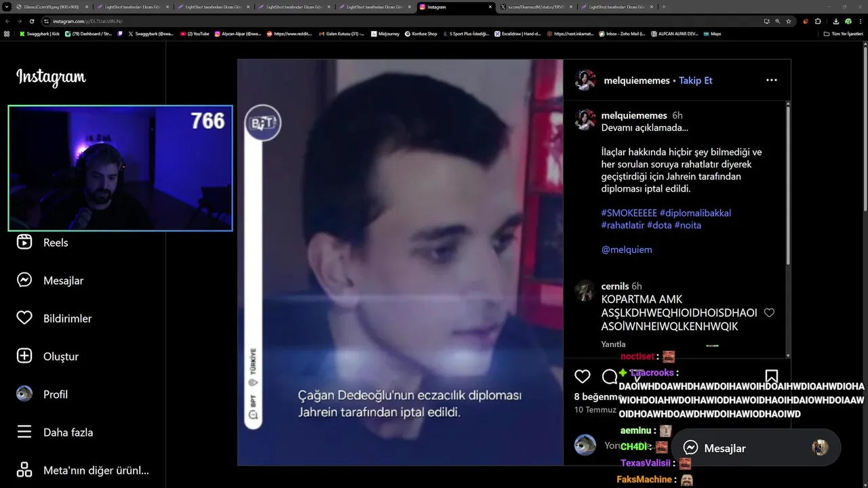Screen dimensions: 868x488
Task: Open the #SMOKEEEEE hashtag
Action: [629, 213]
